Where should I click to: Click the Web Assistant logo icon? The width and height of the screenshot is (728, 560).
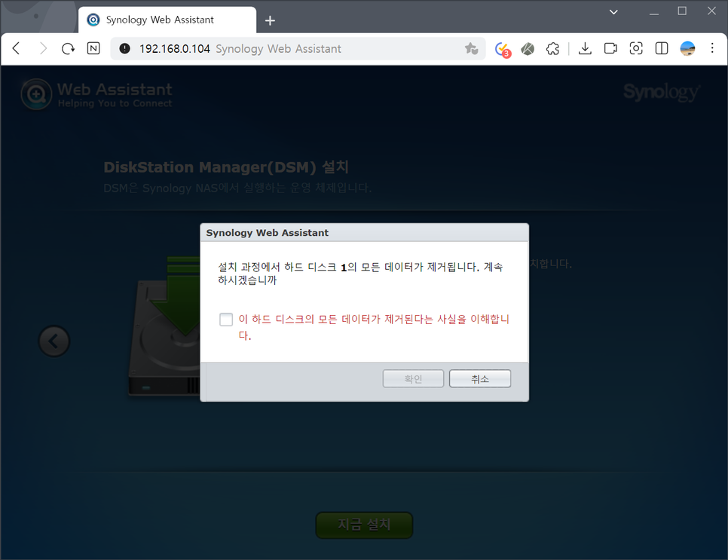tap(36, 94)
